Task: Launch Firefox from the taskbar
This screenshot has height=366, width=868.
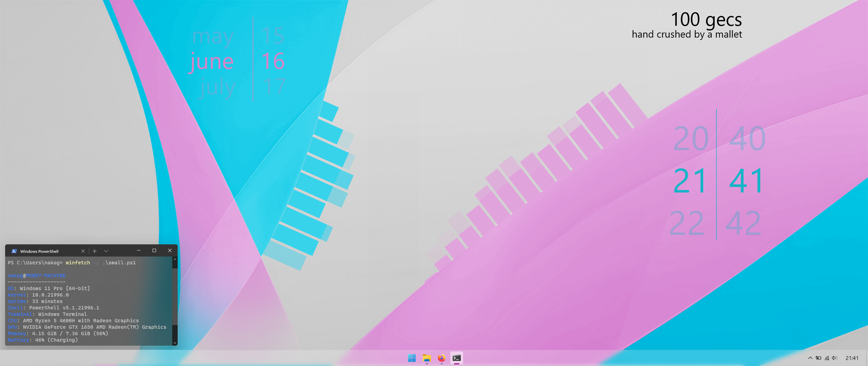Action: [441, 358]
